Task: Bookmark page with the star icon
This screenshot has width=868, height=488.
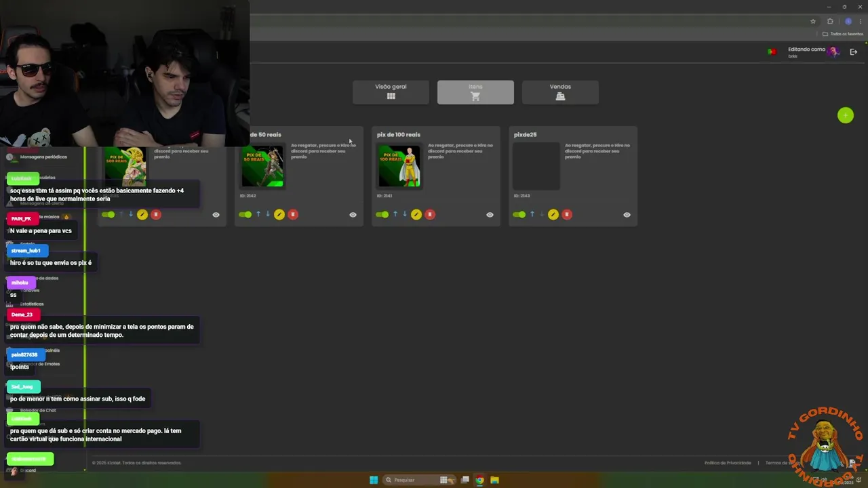Action: 813,21
